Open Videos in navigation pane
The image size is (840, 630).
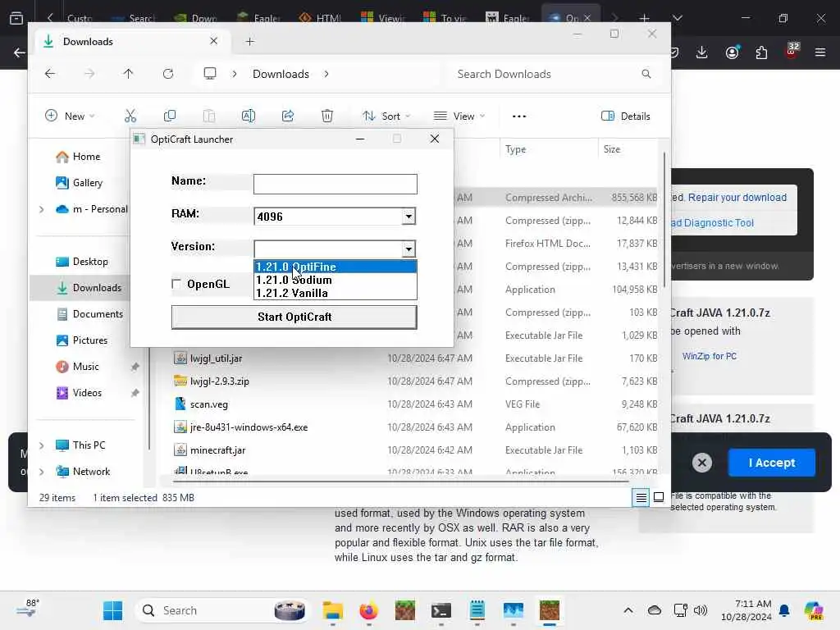coord(79,393)
